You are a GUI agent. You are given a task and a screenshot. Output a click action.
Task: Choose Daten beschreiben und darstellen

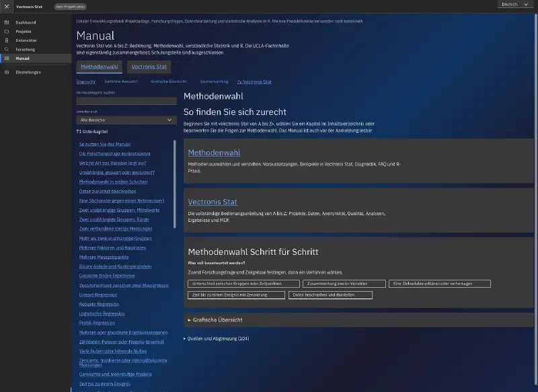[330, 295]
